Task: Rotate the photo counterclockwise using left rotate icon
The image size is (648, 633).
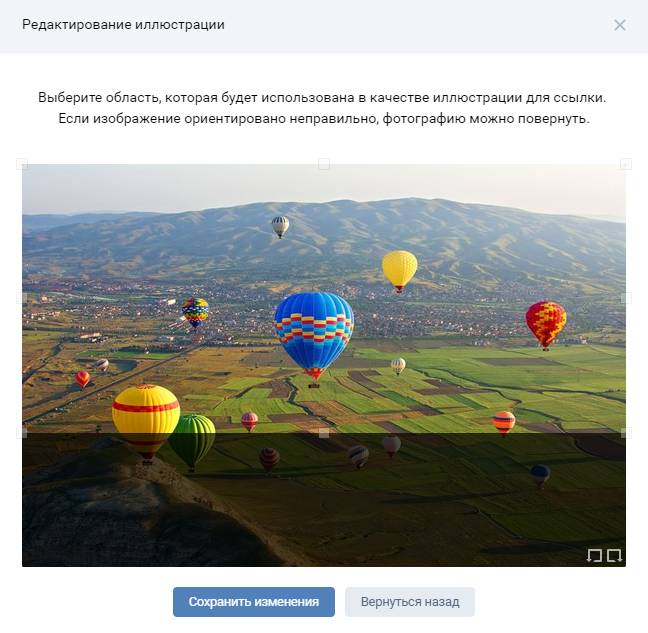Action: 594,555
